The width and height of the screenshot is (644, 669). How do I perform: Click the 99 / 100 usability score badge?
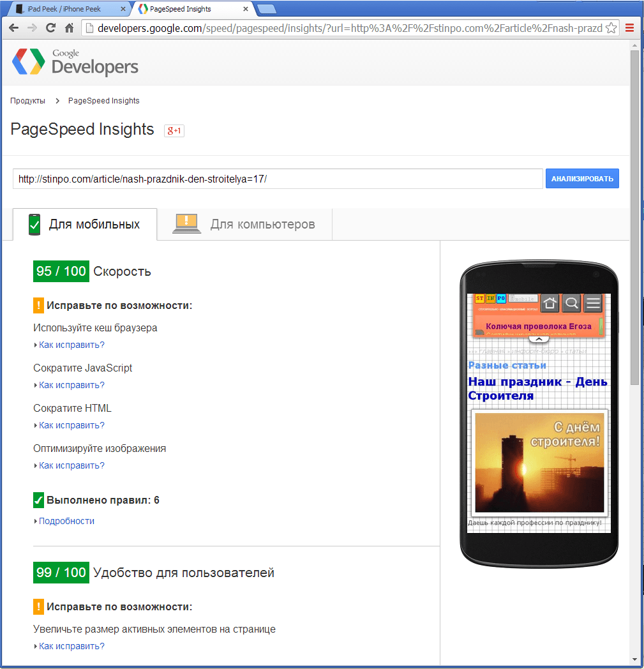tap(61, 572)
